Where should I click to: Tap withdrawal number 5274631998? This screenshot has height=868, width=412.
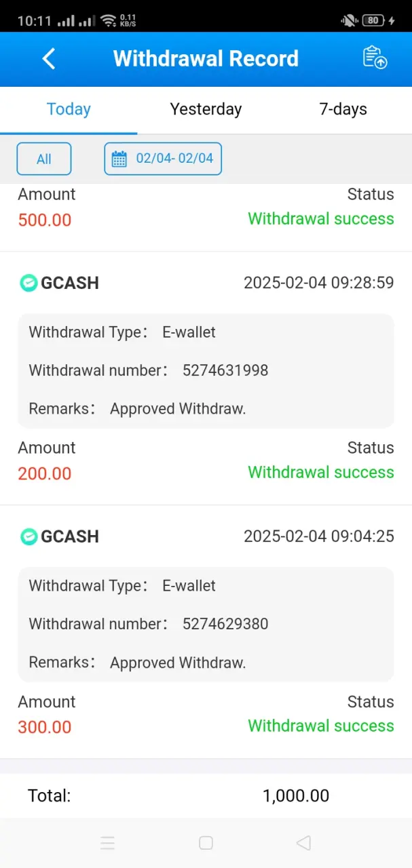click(225, 370)
